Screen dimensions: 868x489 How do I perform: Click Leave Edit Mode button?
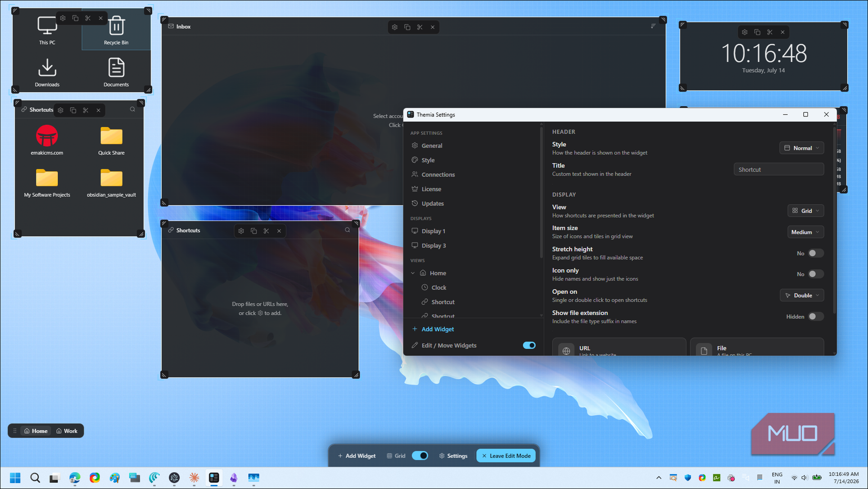(x=506, y=456)
